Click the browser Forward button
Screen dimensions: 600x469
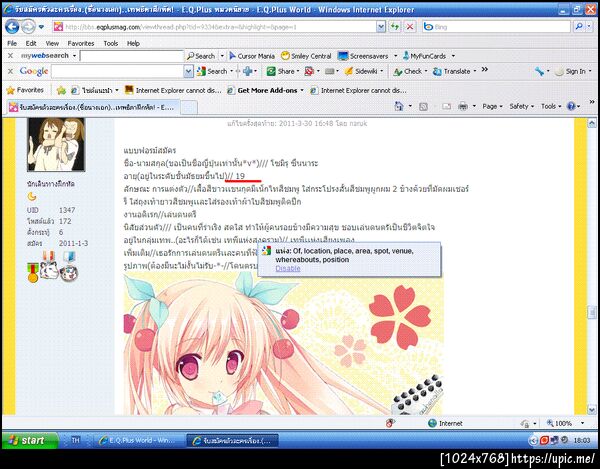click(x=28, y=27)
